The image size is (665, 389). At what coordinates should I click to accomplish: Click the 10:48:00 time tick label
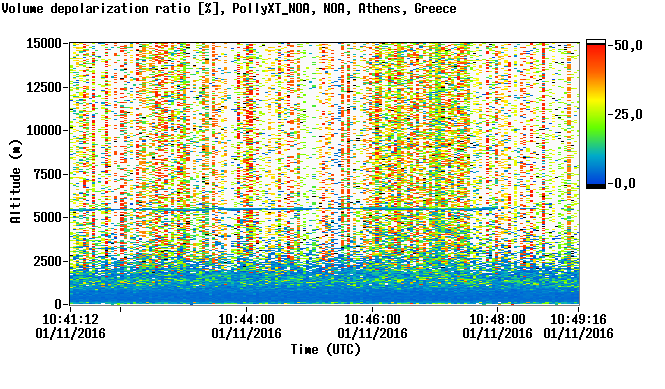(x=497, y=319)
